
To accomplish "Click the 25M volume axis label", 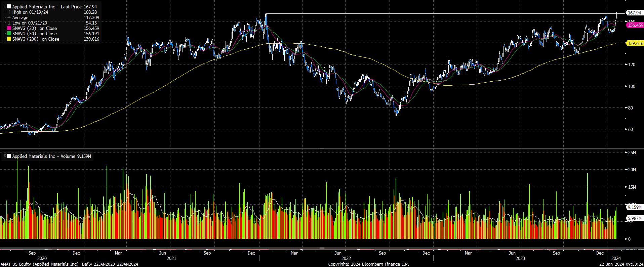I will pyautogui.click(x=632, y=152).
